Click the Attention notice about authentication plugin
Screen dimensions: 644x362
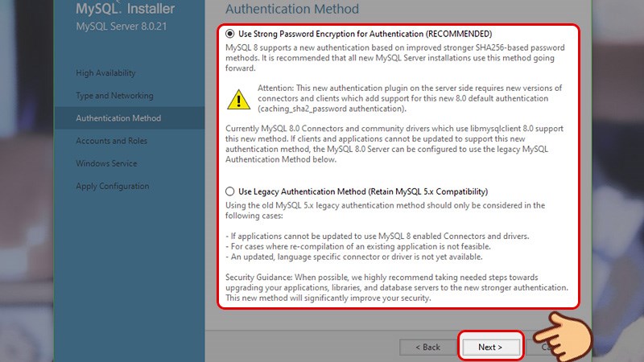[410, 98]
